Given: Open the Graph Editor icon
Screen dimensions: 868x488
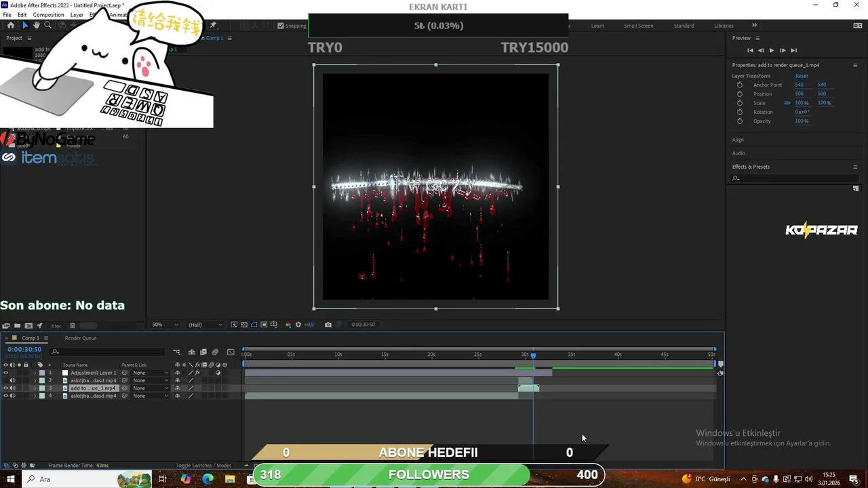Looking at the screenshot, I should click(231, 352).
